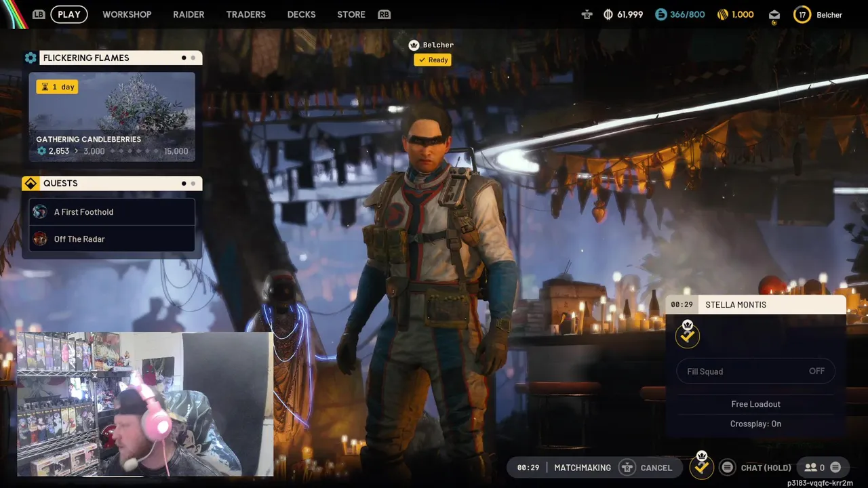Screen dimensions: 868x488
Task: Click the 00:29 timer in Stella Montis panel
Action: click(x=682, y=304)
